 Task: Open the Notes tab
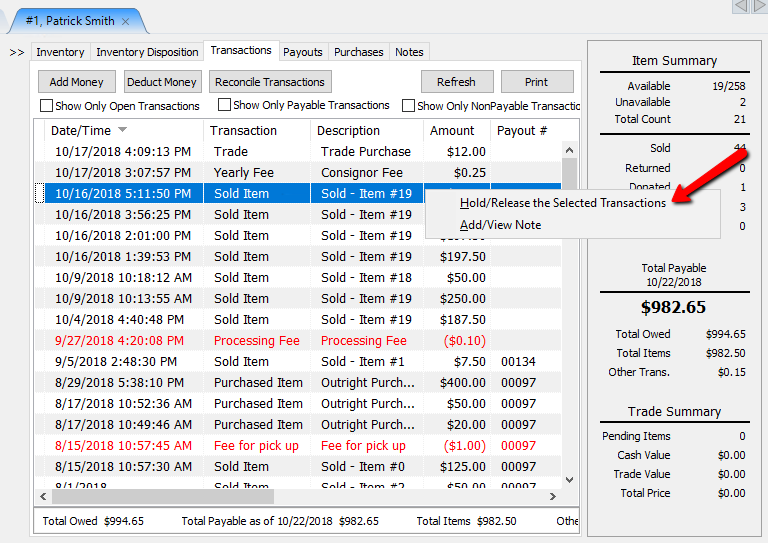point(409,52)
